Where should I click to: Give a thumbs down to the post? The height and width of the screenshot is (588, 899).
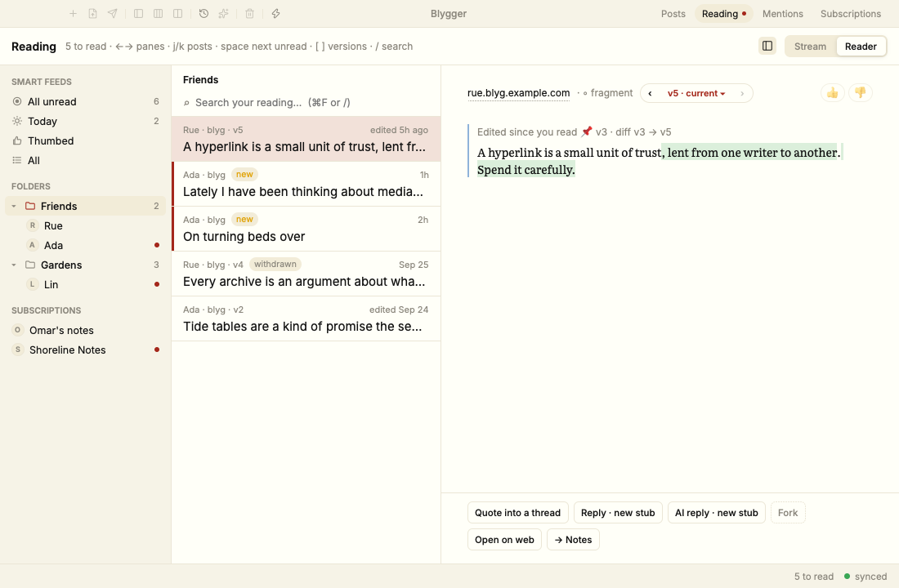coord(861,93)
